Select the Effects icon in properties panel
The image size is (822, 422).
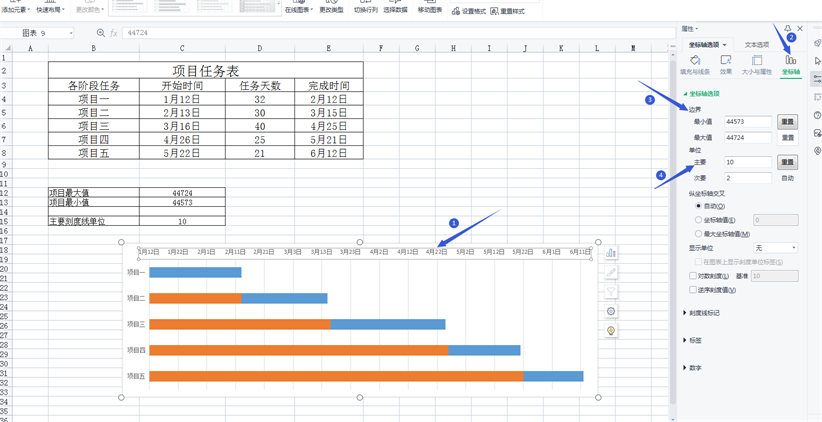pyautogui.click(x=725, y=64)
